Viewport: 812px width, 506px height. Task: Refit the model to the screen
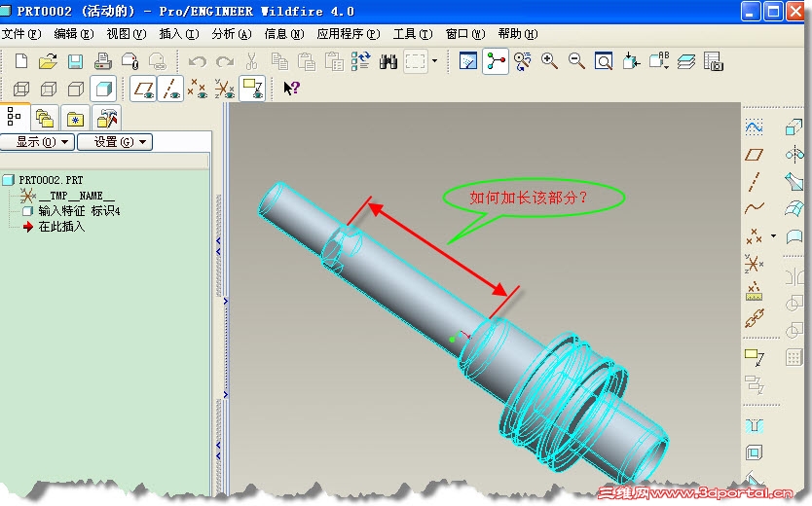(604, 61)
